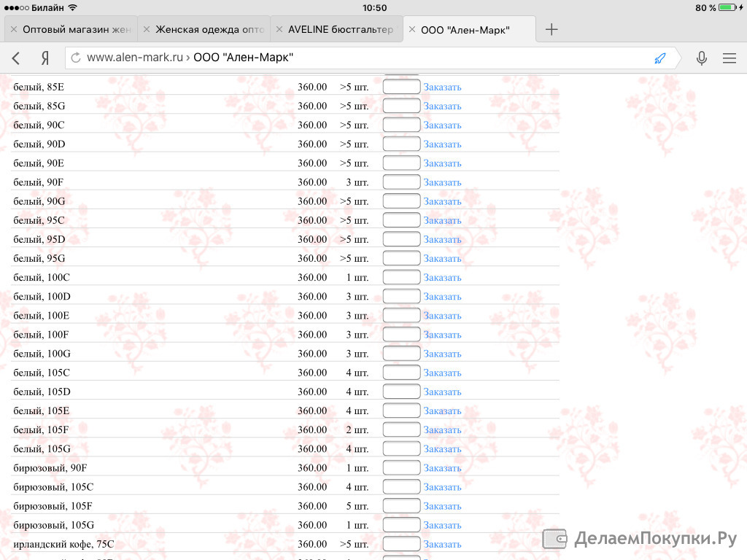Click Заказать for белый, 85G
Image resolution: width=747 pixels, height=560 pixels.
[442, 106]
